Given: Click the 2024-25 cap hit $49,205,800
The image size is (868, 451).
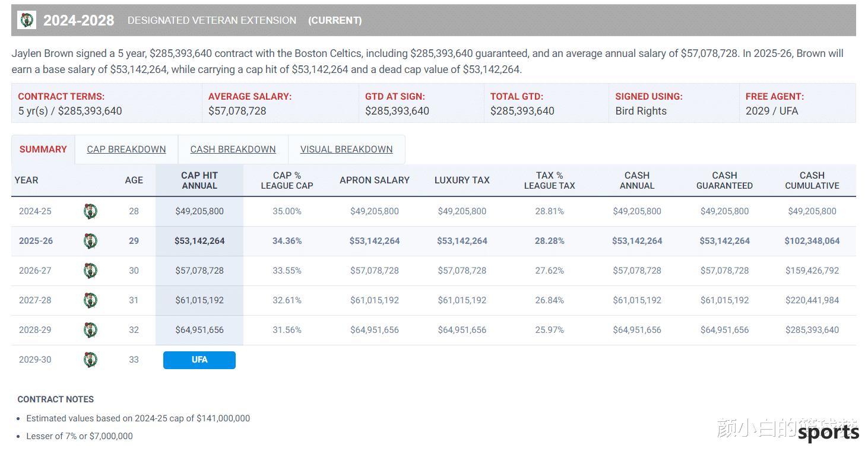Looking at the screenshot, I should click(199, 211).
